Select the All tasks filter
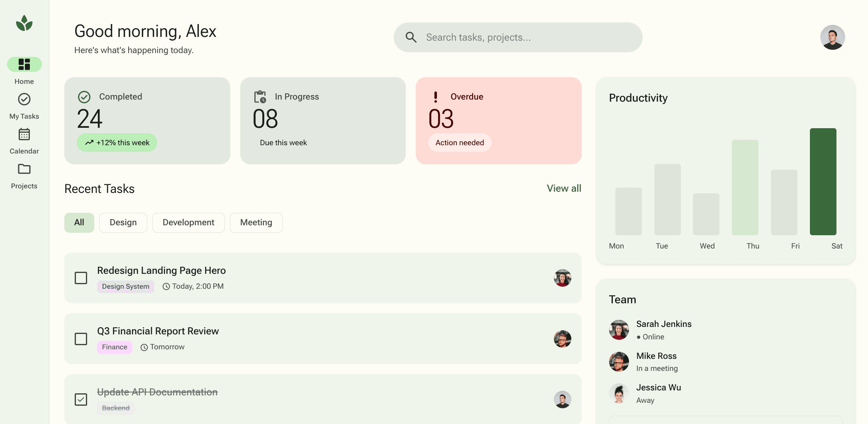This screenshot has width=868, height=424. pos(79,222)
